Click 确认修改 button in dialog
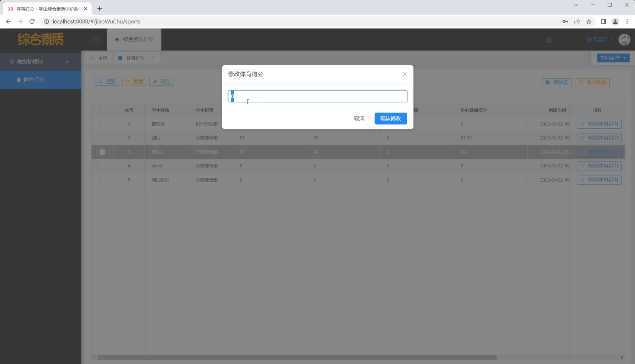 point(390,118)
